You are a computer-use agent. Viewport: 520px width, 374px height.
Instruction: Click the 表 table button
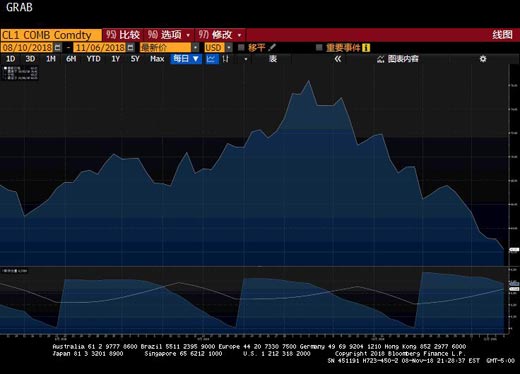coord(273,59)
